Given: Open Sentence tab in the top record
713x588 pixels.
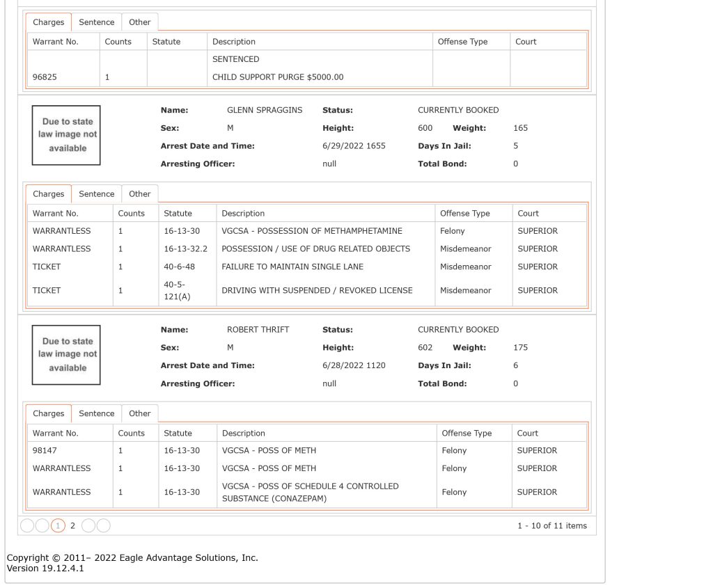Looking at the screenshot, I should click(x=96, y=22).
